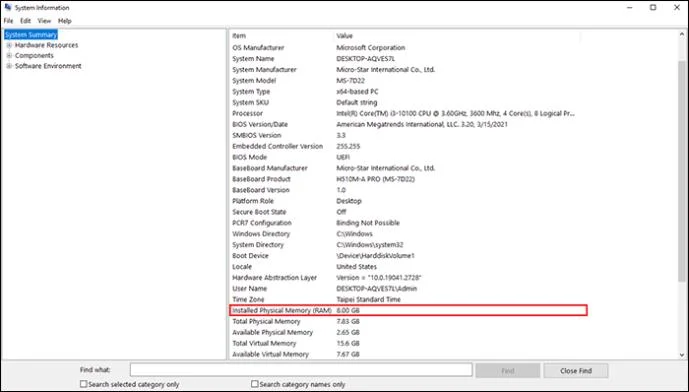Click the scroll up arrow of details list
689x392 pixels.
point(682,34)
